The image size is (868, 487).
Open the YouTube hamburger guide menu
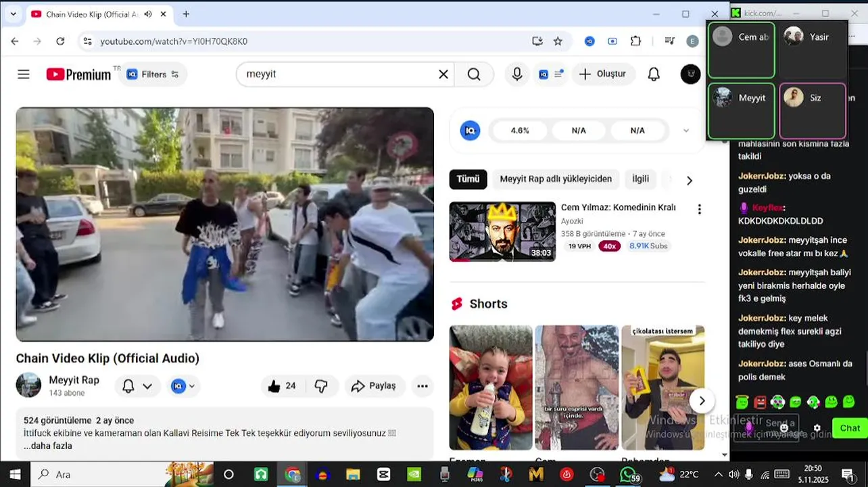(24, 74)
